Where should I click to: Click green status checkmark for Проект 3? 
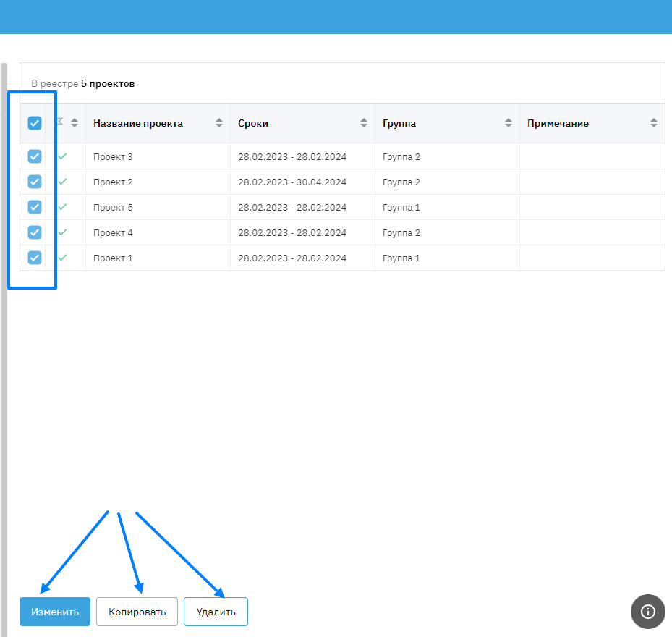(x=62, y=156)
